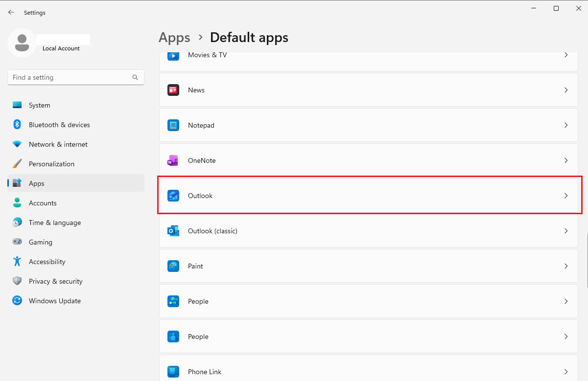
Task: Expand OneNote defaults chevron
Action: (566, 160)
